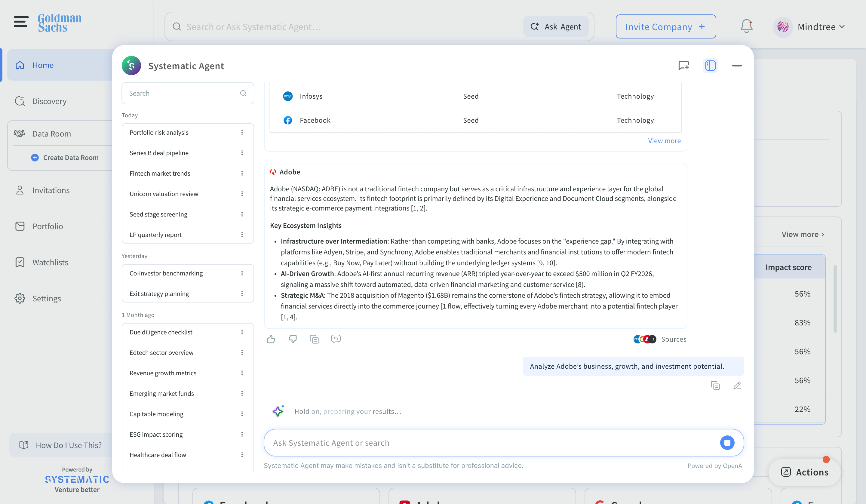Click View more under the company table

pyautogui.click(x=664, y=141)
